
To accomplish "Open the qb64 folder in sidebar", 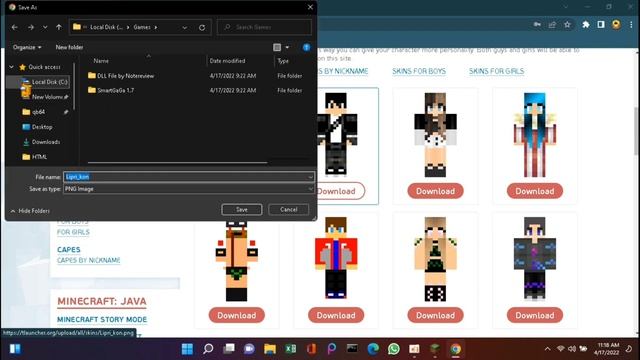I will coord(38,112).
